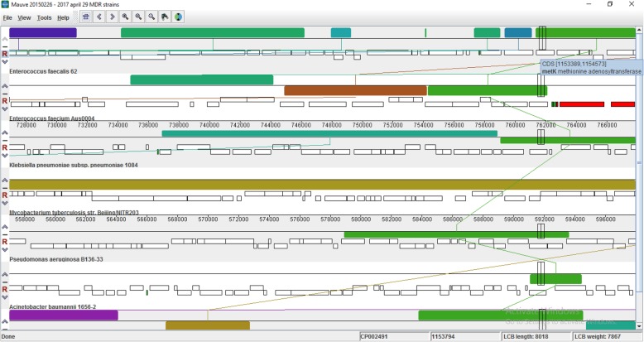The height and width of the screenshot is (342, 644).
Task: Toggle reference R for Klebsiella pneumoniae track
Action: coord(5,147)
